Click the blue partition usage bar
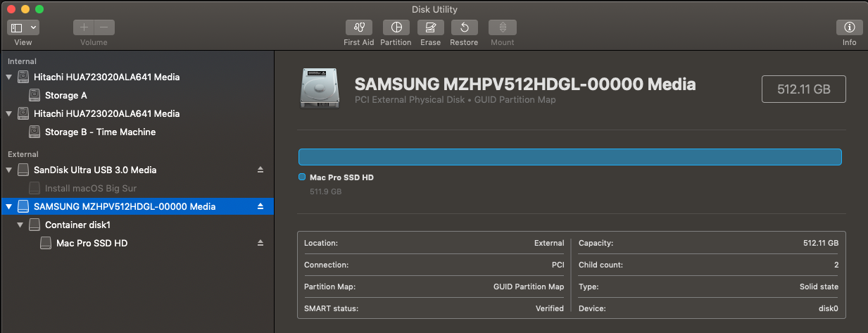Viewport: 868px width, 333px height. click(x=570, y=157)
